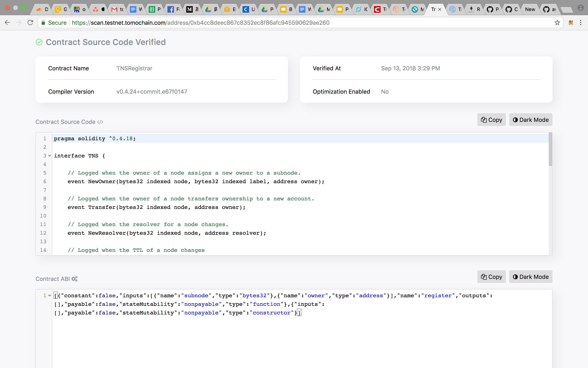Switch to the Cloudflare browser tab
Image resolution: width=588 pixels, height=368 pixels.
coord(42,9)
